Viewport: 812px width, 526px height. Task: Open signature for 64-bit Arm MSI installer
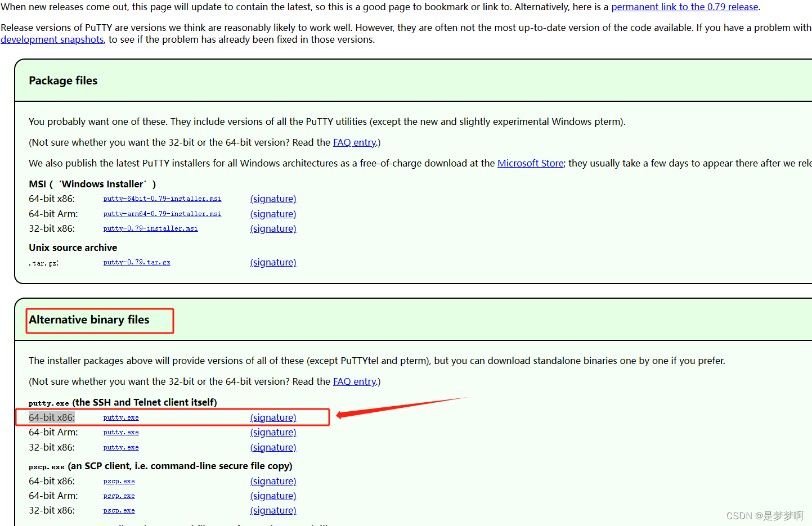click(x=273, y=214)
